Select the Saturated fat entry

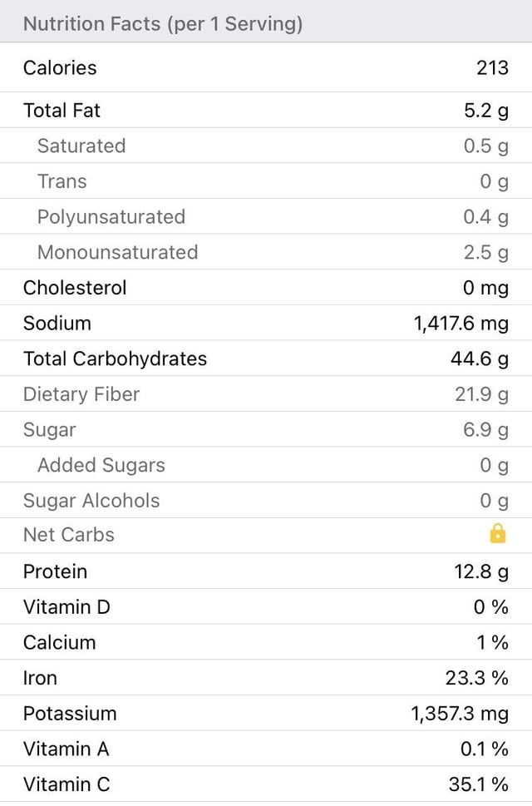[x=266, y=146]
